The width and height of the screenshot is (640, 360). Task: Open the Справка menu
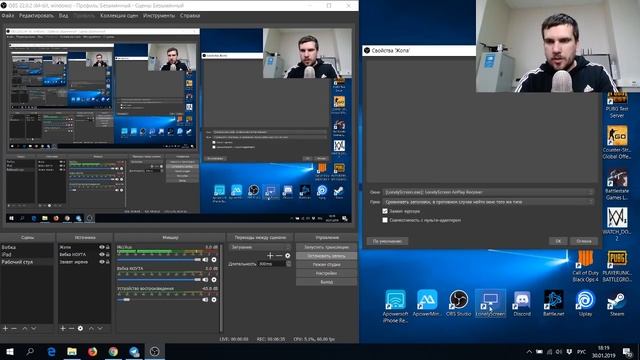point(190,16)
